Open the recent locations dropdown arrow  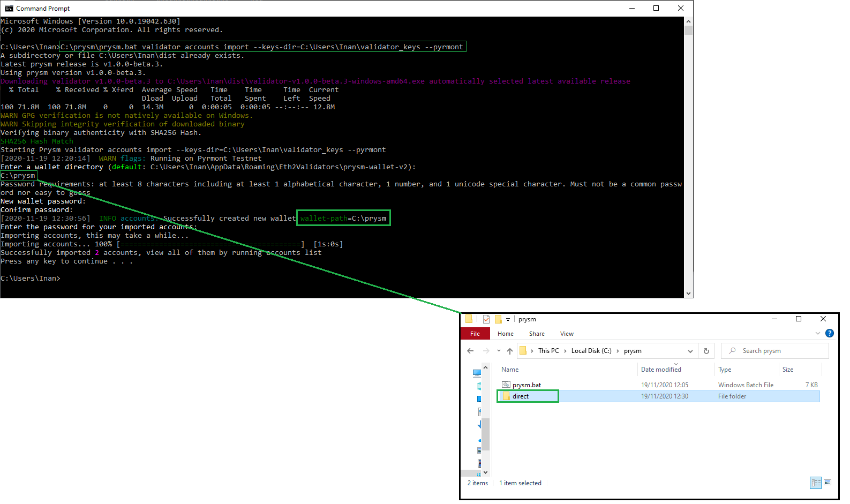[499, 351]
